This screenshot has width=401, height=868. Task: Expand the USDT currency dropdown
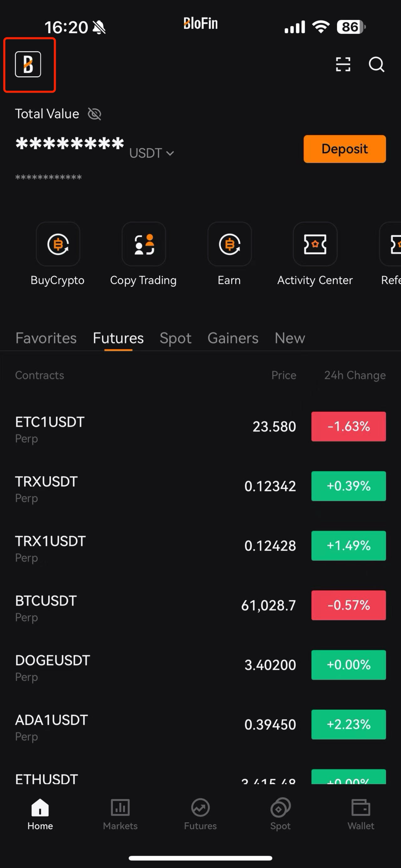(152, 153)
